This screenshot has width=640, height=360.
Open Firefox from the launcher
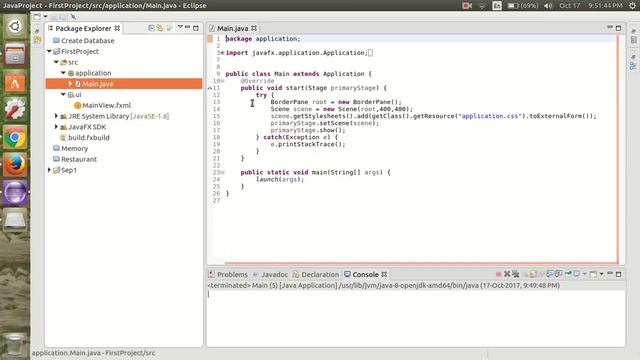tap(15, 164)
